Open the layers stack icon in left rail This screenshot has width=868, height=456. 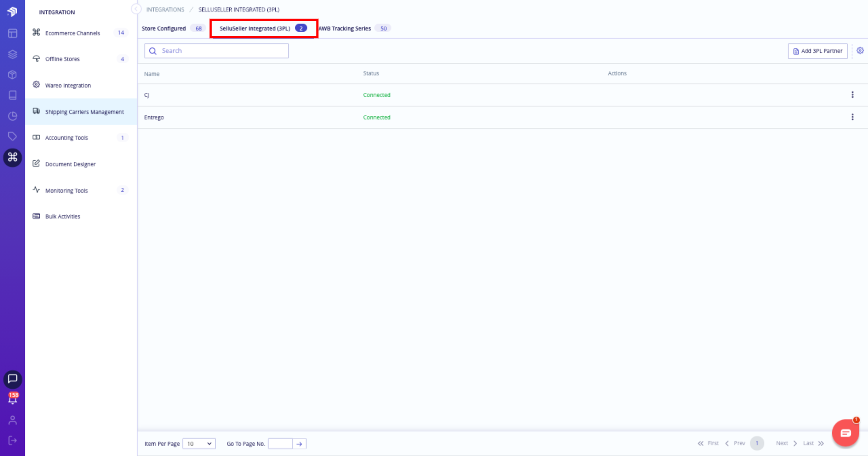click(13, 54)
